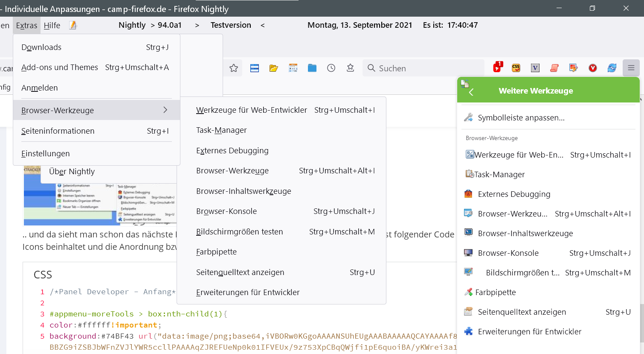
Task: Click Symbolleiste anpassen... in the panel
Action: coord(521,118)
